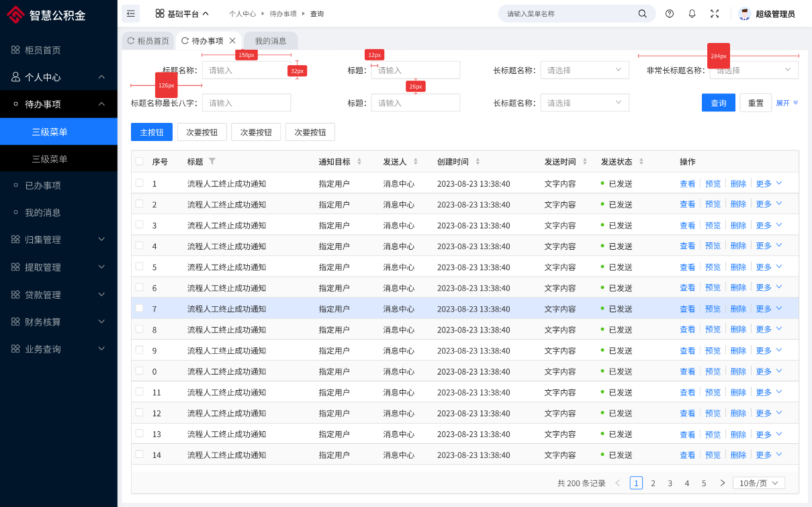Screen dimensions: 812x507
Task: Close the 待办事项 tab with X icon
Action: 232,41
